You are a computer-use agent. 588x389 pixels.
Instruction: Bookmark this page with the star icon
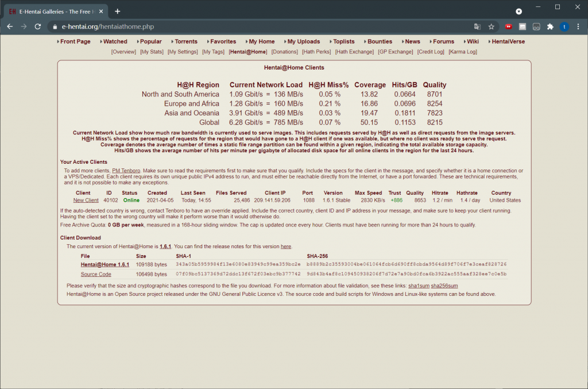[x=492, y=26]
